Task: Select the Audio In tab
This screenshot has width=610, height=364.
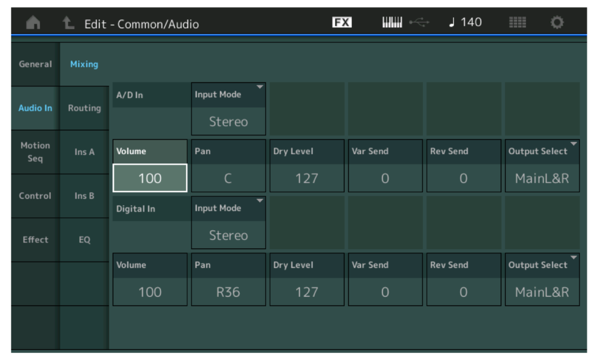Action: [35, 108]
